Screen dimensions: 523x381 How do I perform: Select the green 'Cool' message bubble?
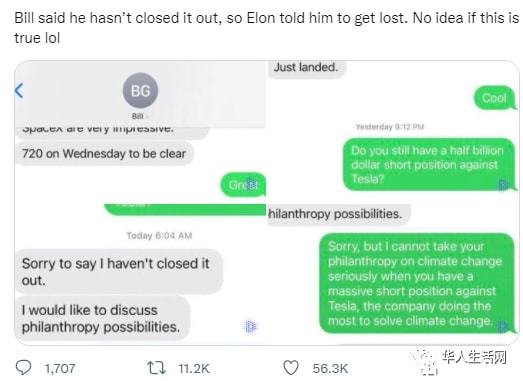coord(495,98)
